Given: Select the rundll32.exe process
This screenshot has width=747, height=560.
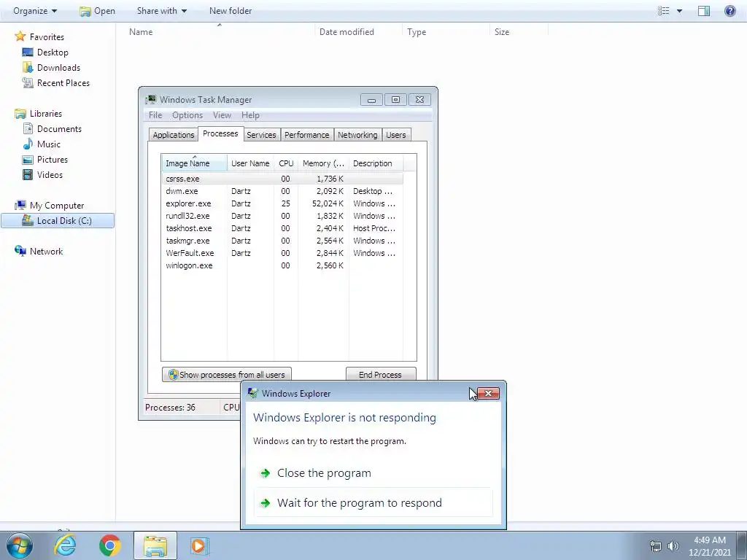Looking at the screenshot, I should (282, 216).
